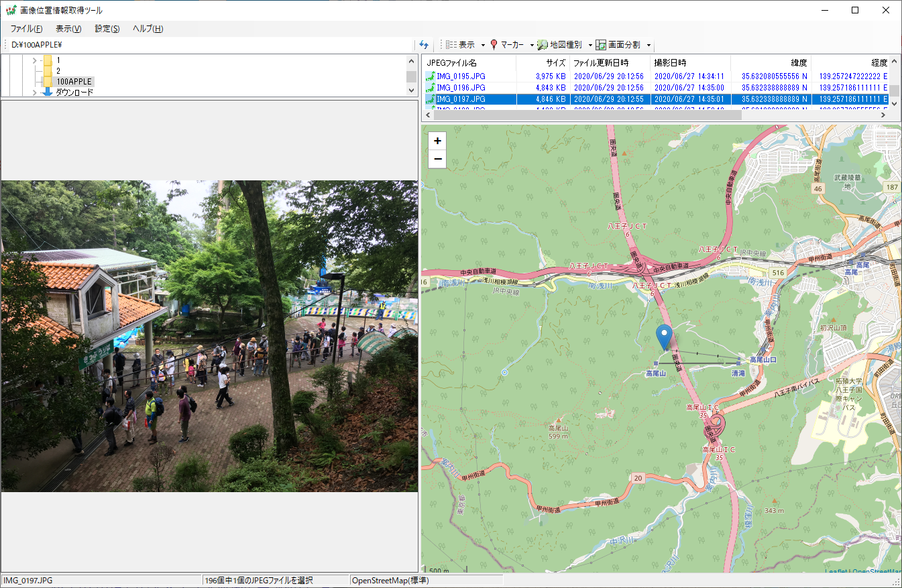Viewport: 902px width, 588px height.
Task: Click the IMG_0196.JPG file icon
Action: click(x=431, y=88)
